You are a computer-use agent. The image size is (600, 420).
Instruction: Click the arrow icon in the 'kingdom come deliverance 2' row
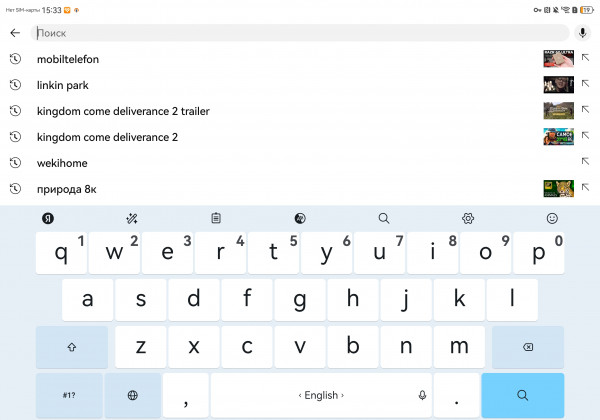(585, 136)
